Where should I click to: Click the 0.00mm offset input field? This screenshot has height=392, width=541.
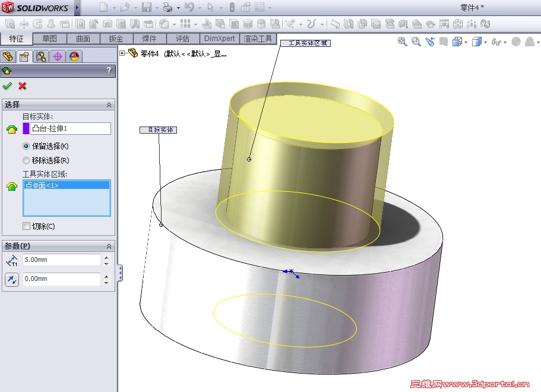[x=61, y=279]
